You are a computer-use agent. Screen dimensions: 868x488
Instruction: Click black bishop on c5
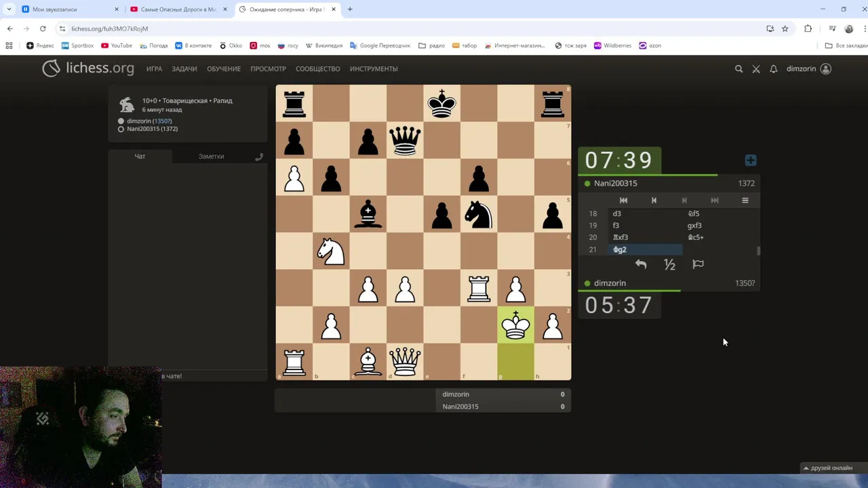click(368, 213)
